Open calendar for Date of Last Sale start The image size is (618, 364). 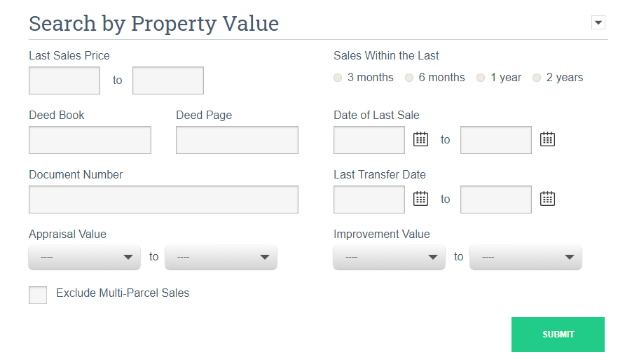point(420,139)
